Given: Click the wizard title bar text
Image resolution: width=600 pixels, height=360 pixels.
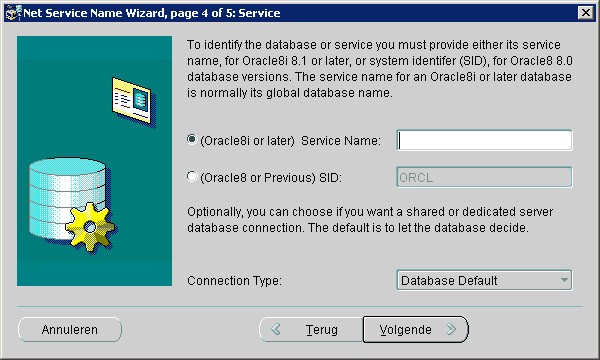Looking at the screenshot, I should click(152, 13).
